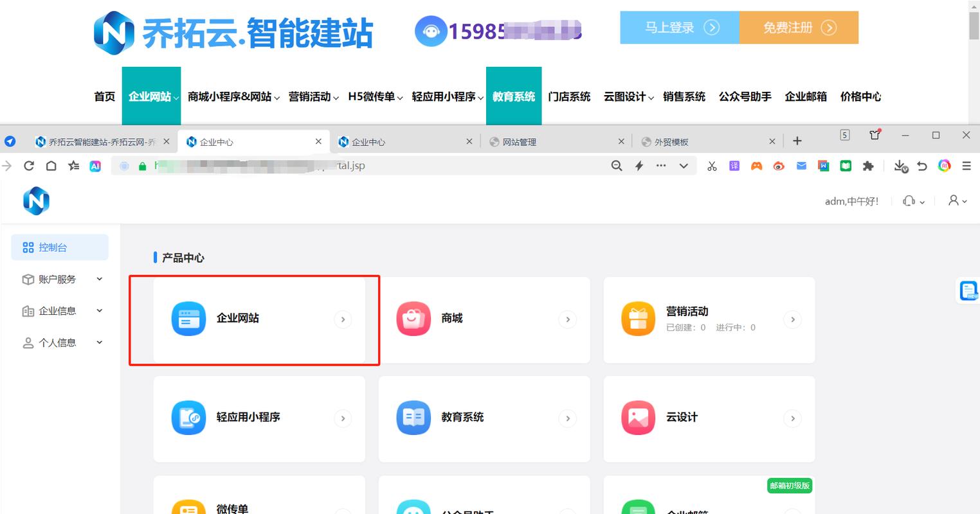980x514 pixels.
Task: Open the 轻应用小程序 product icon
Action: [188, 418]
